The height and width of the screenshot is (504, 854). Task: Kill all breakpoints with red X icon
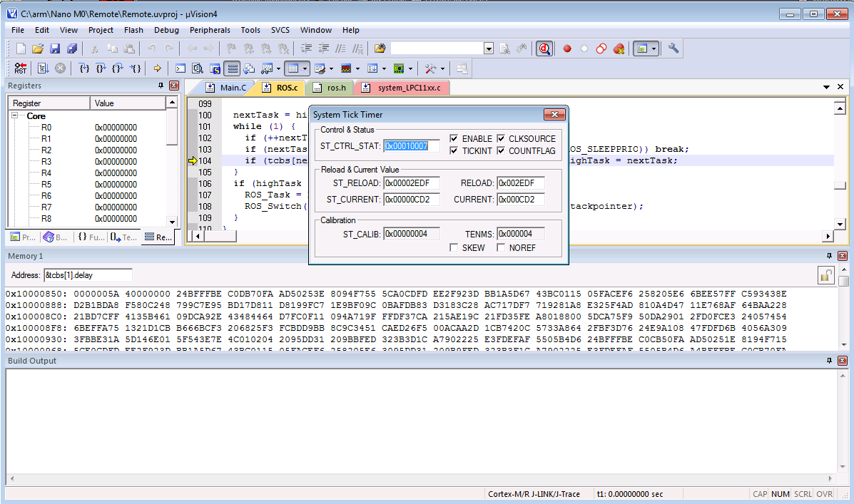pyautogui.click(x=619, y=48)
